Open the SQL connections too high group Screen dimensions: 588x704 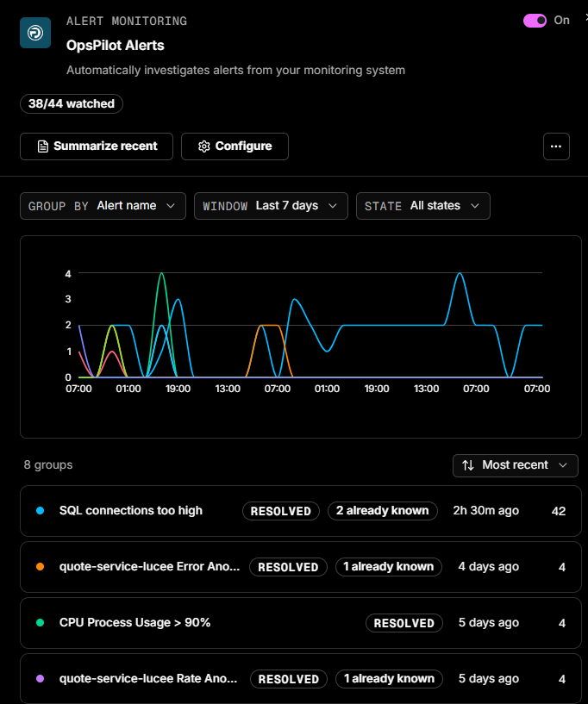[301, 511]
